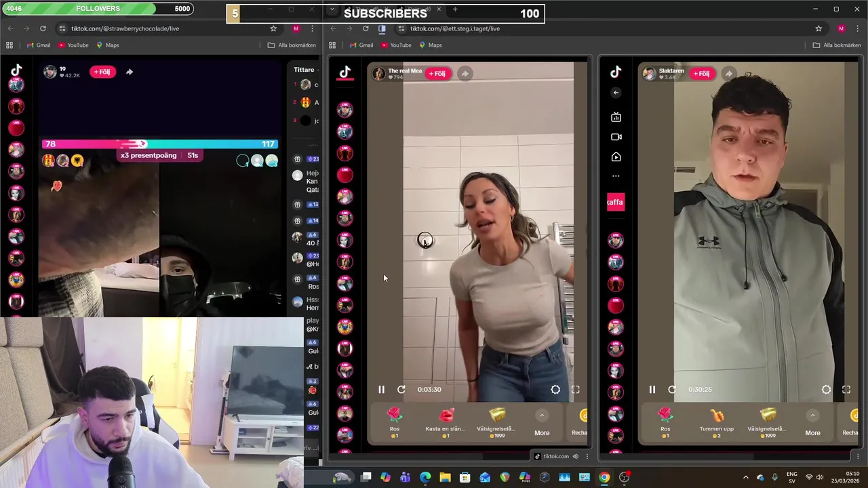
Task: Open Maps bookmark in right browser
Action: click(x=430, y=45)
